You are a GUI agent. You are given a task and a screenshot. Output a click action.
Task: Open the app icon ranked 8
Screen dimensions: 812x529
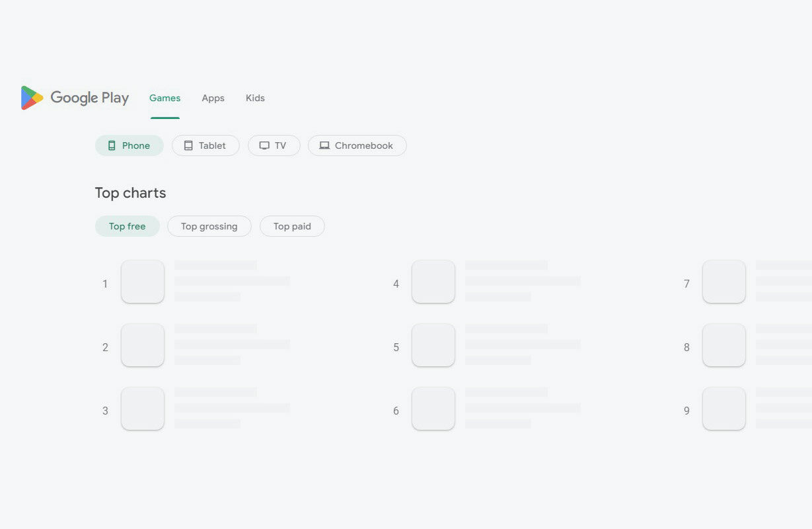pos(724,345)
